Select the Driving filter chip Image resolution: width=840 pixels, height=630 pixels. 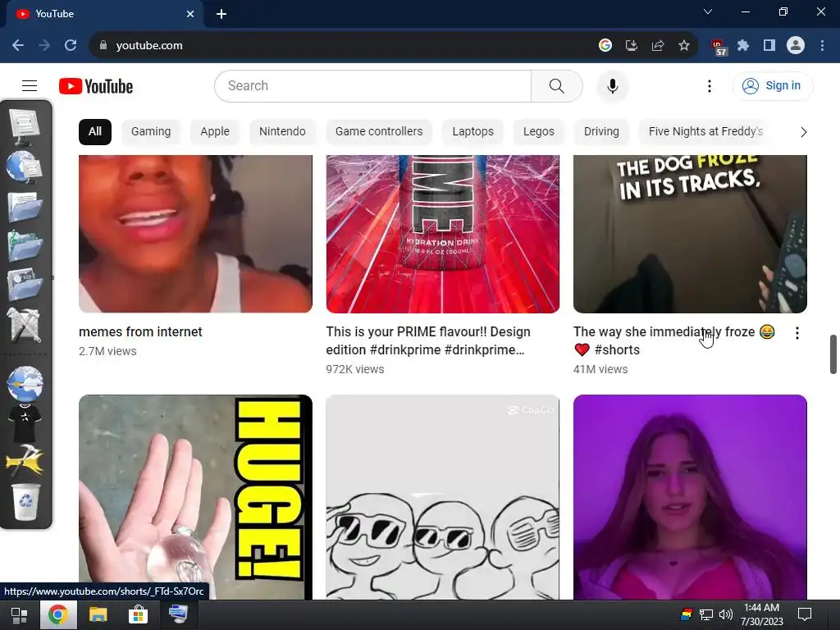(x=601, y=132)
